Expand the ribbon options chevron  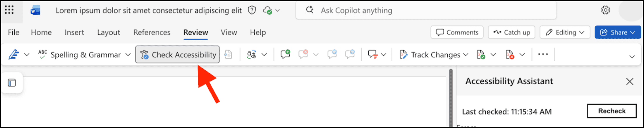coord(632,56)
